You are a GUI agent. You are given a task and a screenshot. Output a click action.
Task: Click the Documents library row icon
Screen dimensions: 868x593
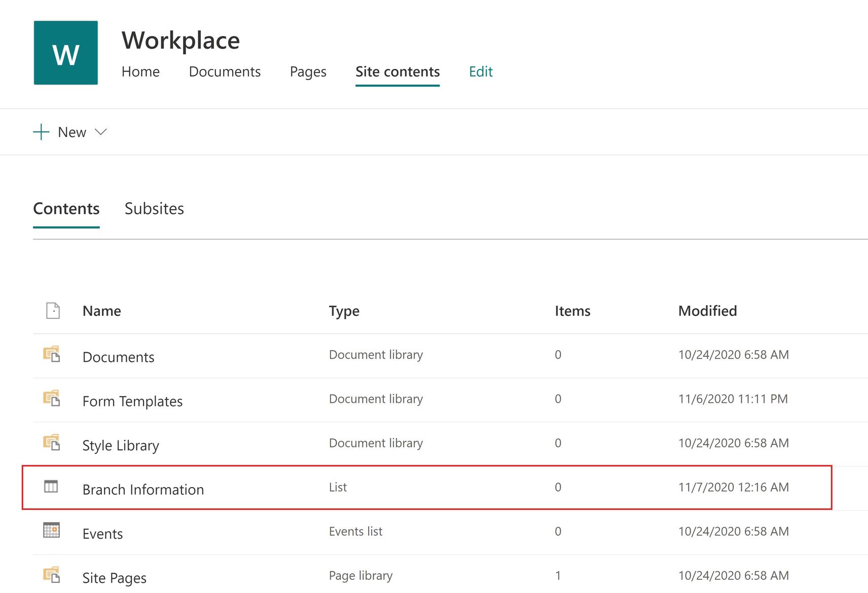pyautogui.click(x=51, y=354)
